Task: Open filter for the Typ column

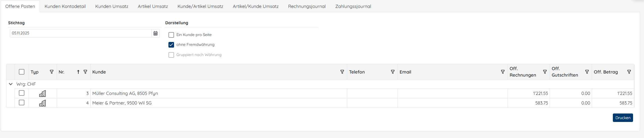Action: [x=52, y=72]
